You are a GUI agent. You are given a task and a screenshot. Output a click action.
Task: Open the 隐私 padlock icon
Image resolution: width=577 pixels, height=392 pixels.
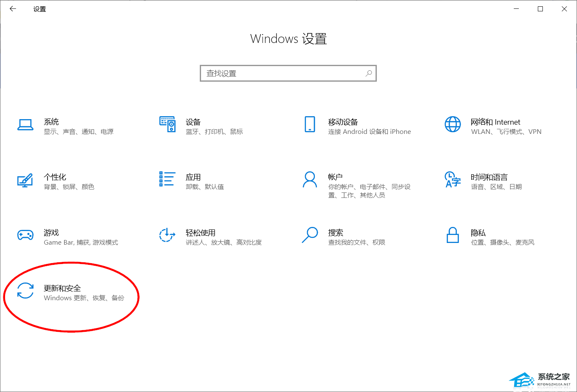tap(453, 235)
